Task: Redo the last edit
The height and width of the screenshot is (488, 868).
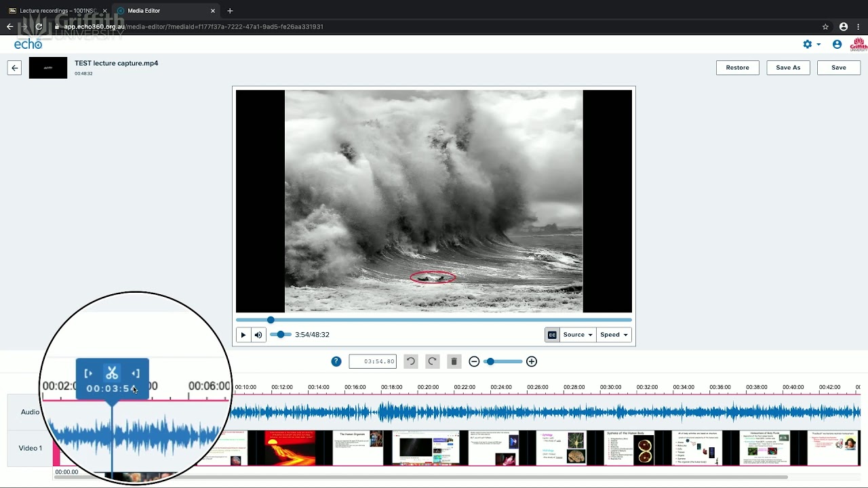Action: [432, 361]
